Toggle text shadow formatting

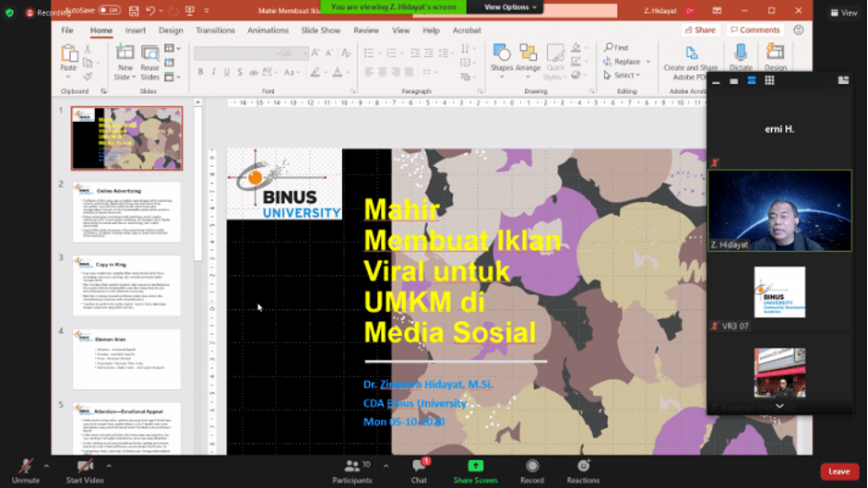[240, 72]
